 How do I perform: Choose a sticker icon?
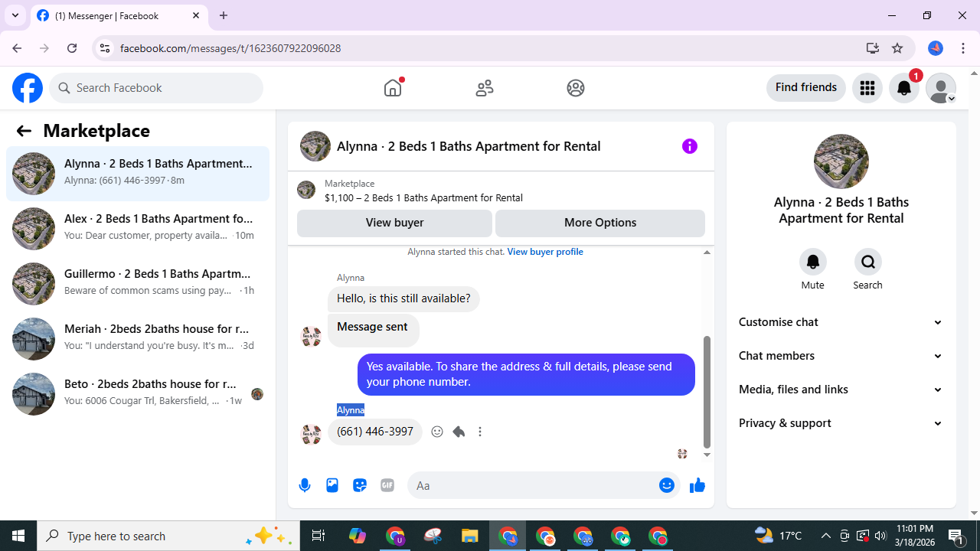click(x=360, y=485)
